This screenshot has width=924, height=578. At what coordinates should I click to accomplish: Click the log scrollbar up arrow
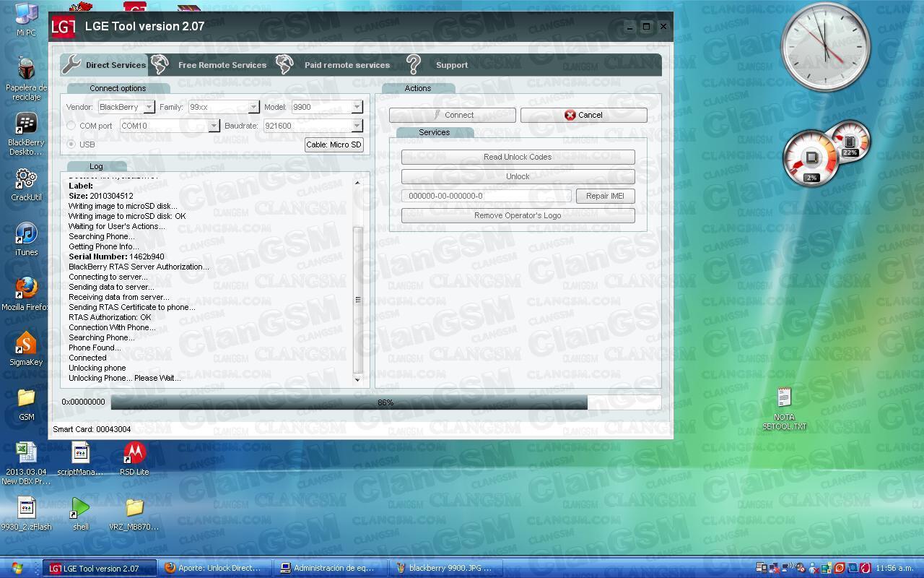click(x=357, y=183)
